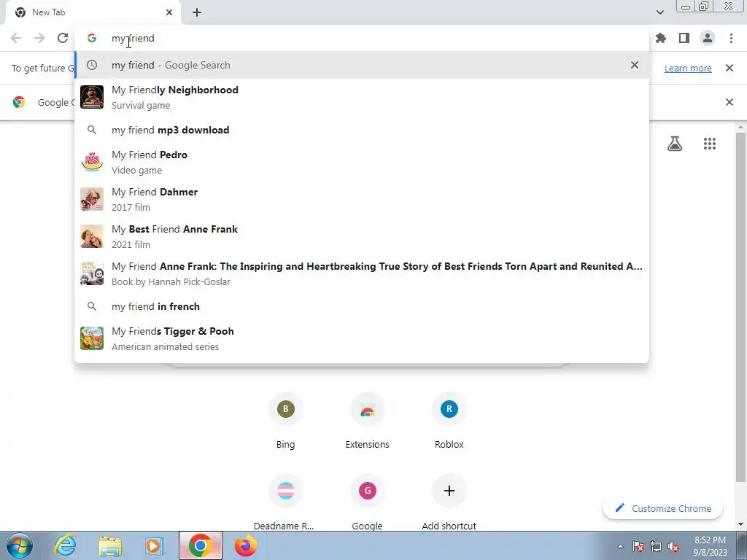Open the Windows Start menu
Viewport: 747px width, 560px height.
pos(19,545)
